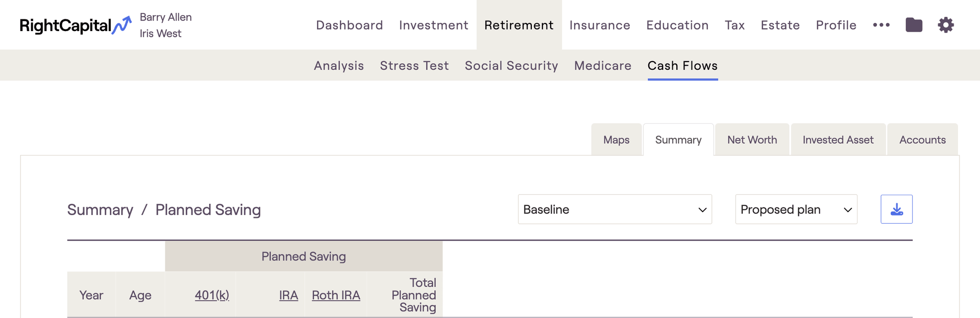
Task: Click the download export button
Action: coord(896,209)
